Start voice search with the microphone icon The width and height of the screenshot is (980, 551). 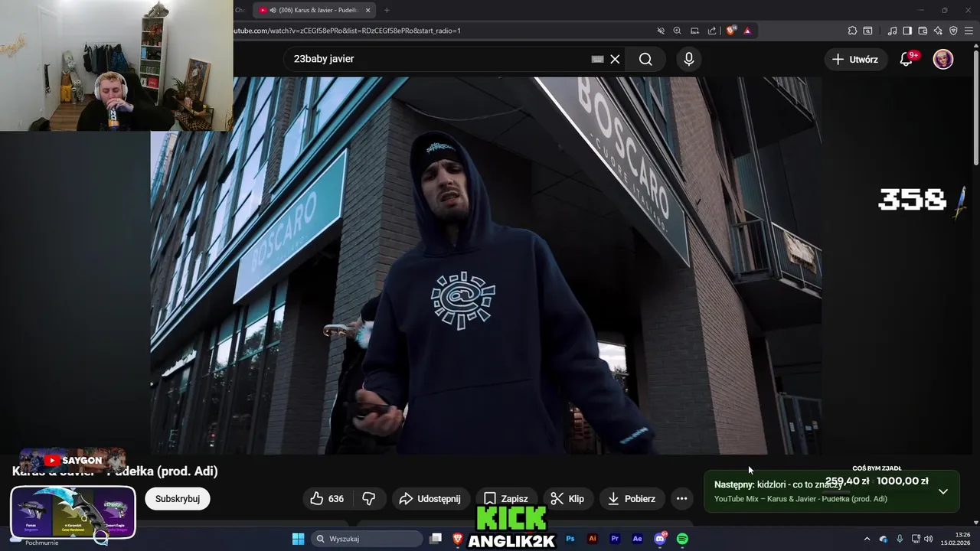pyautogui.click(x=689, y=59)
